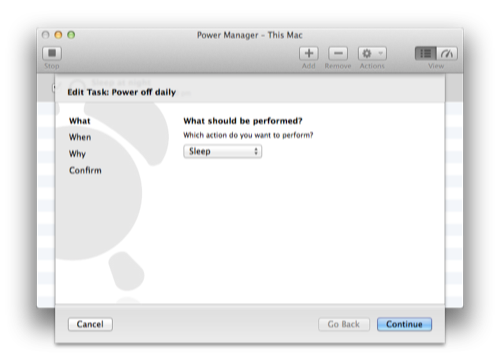Viewport: 500px width, 364px height.
Task: Click the Add plus icon
Action: 309,53
